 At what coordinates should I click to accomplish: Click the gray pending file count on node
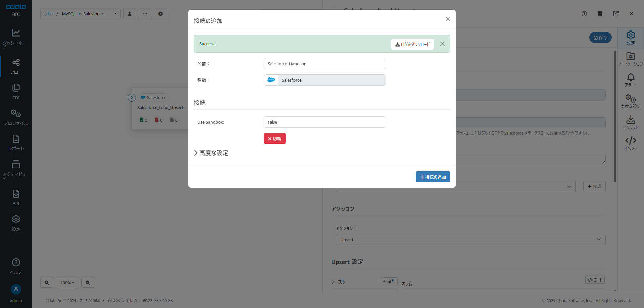tap(174, 120)
